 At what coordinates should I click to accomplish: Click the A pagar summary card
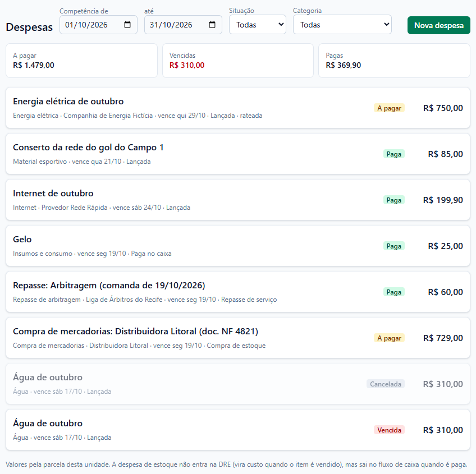81,61
